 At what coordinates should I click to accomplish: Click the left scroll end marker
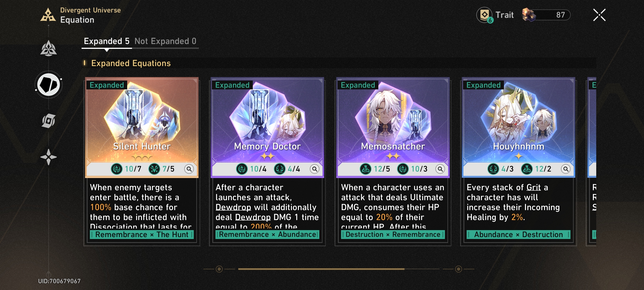point(219,269)
